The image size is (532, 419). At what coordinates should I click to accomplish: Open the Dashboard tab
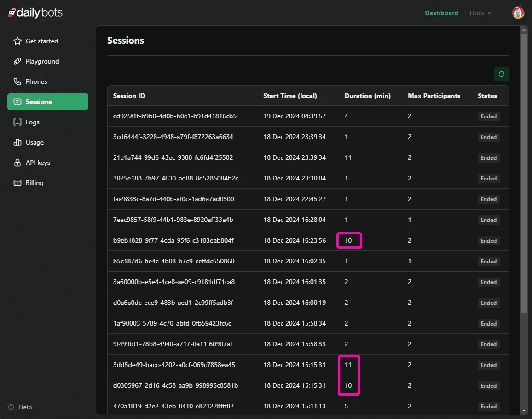coord(441,13)
